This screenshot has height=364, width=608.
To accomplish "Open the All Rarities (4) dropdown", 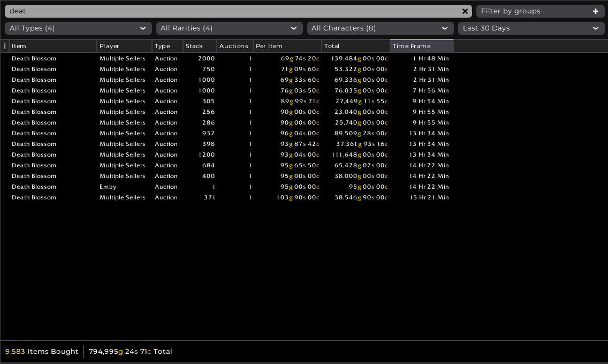I will [229, 28].
